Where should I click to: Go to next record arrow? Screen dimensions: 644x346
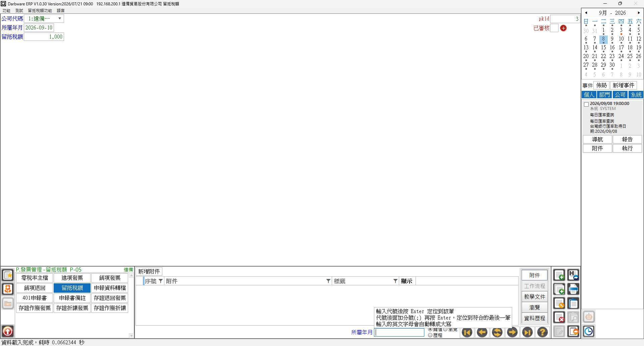click(512, 332)
